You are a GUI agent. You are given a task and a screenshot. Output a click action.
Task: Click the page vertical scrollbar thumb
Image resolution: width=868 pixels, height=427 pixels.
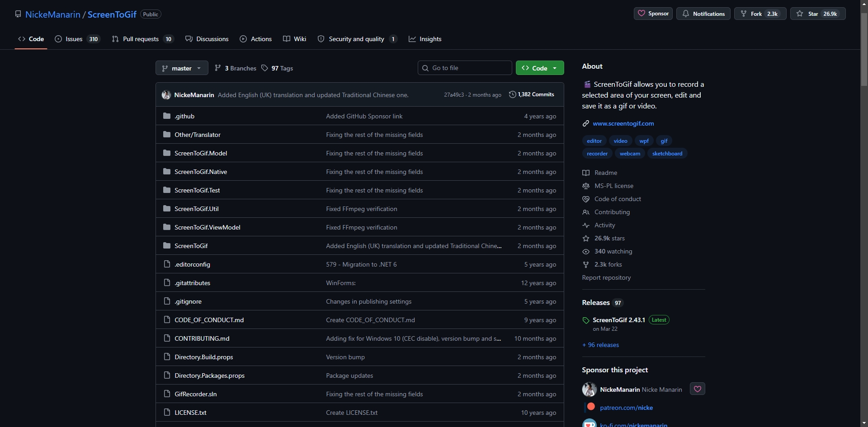864,49
